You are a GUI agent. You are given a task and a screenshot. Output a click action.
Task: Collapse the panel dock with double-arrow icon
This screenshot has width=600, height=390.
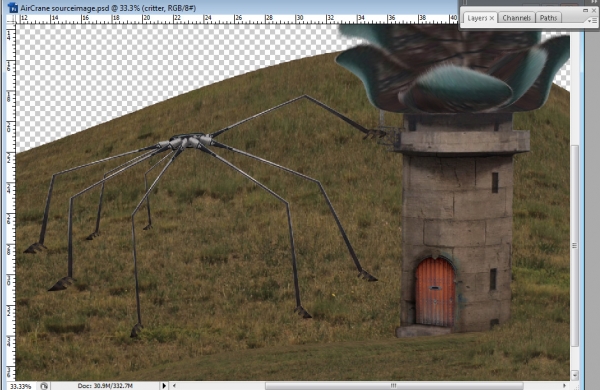point(595,2)
